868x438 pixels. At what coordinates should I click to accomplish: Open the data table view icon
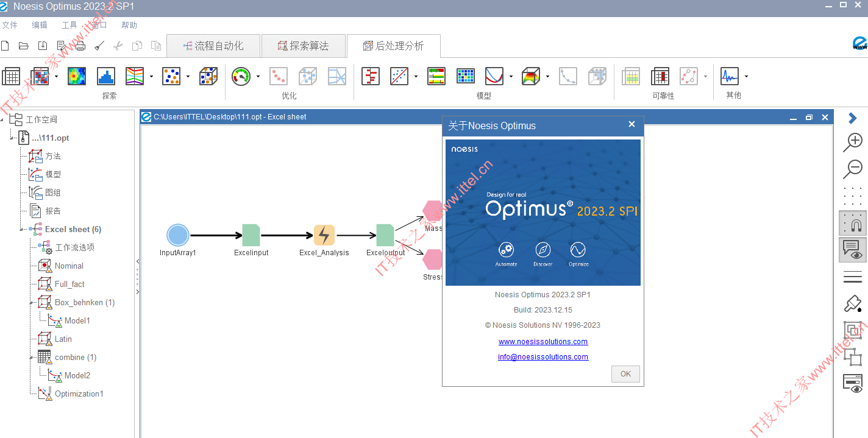pyautogui.click(x=11, y=76)
